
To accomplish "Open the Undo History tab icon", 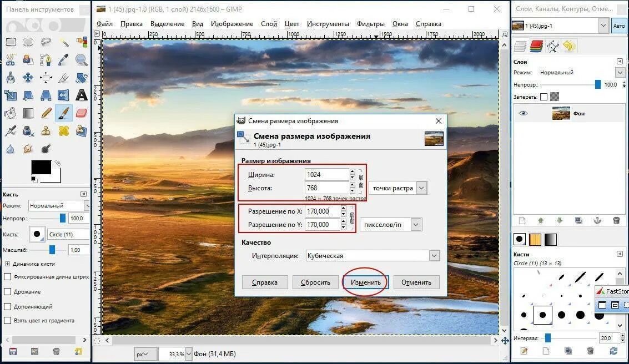I will click(569, 46).
